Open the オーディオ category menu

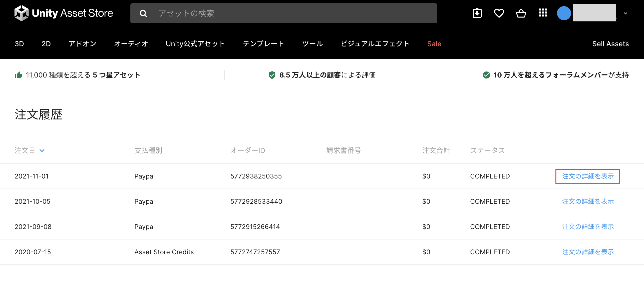(131, 44)
